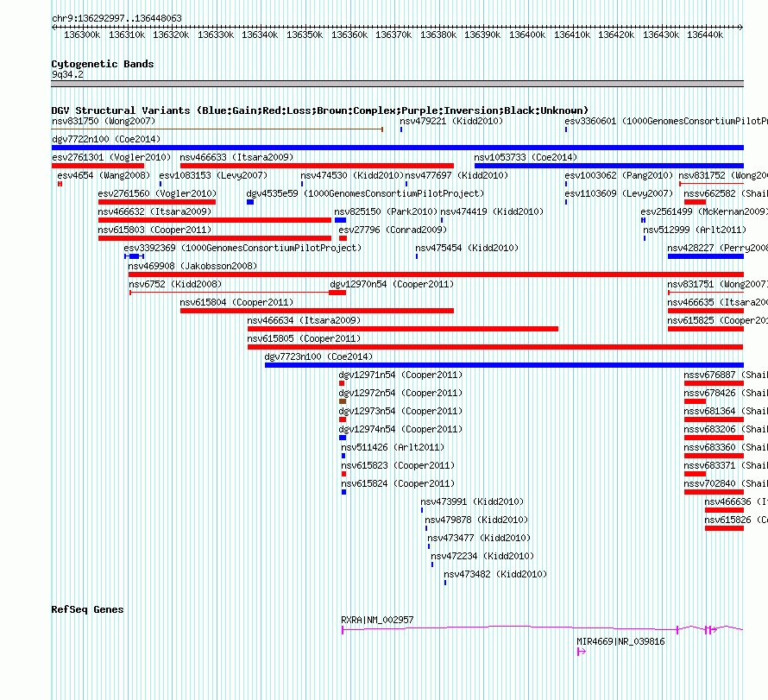Click dgv12974n54 (Cooper2011) label
768x700 pixels.
pyautogui.click(x=400, y=429)
